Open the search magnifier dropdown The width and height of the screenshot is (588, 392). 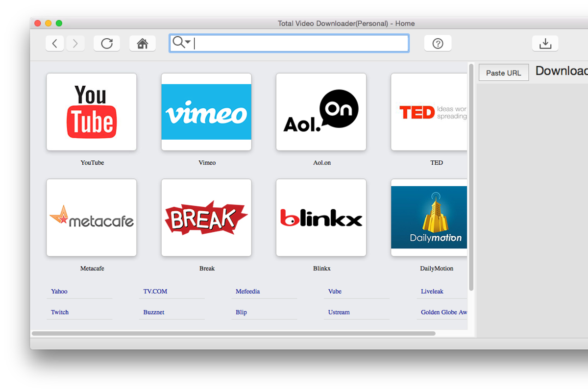(182, 43)
